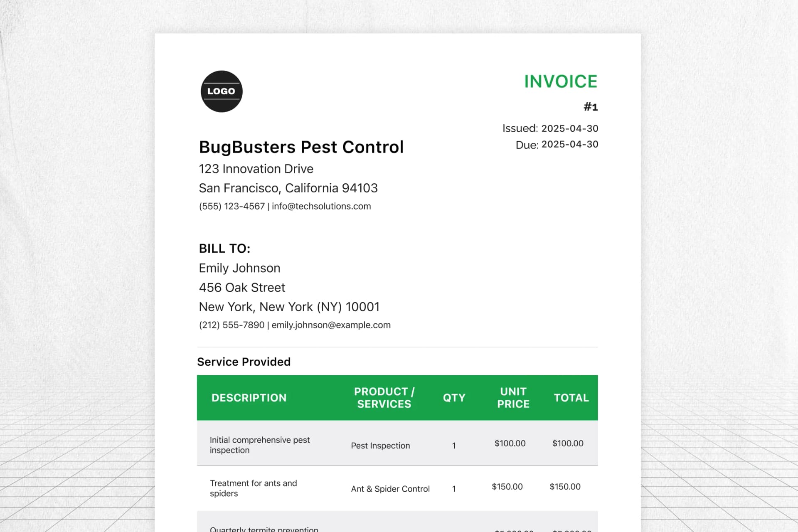Open the emily.johnson@example.com email link
Image resolution: width=798 pixels, height=532 pixels.
331,325
